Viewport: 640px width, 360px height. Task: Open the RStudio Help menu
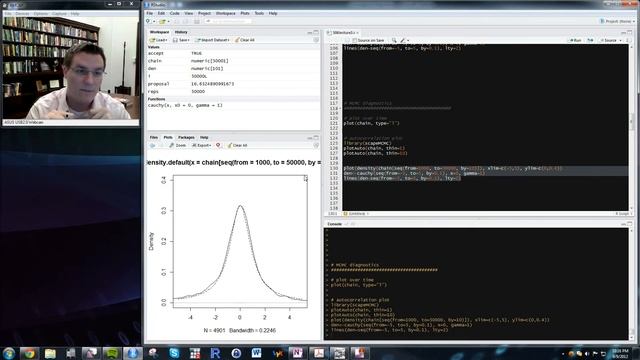[x=273, y=13]
